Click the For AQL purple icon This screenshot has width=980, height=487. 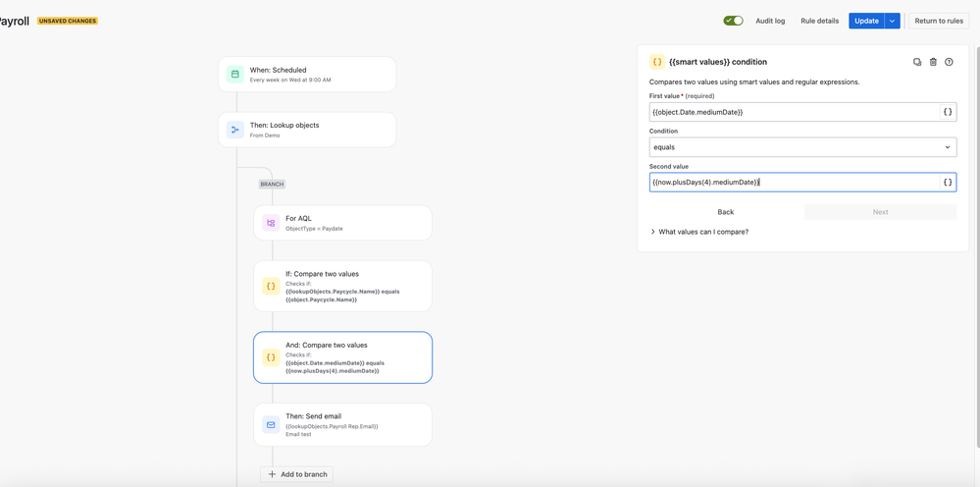271,223
